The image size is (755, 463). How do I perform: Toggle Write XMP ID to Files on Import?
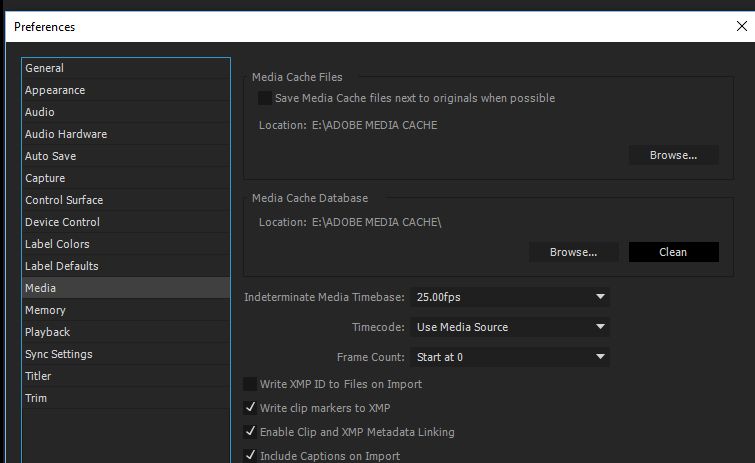[x=251, y=384]
